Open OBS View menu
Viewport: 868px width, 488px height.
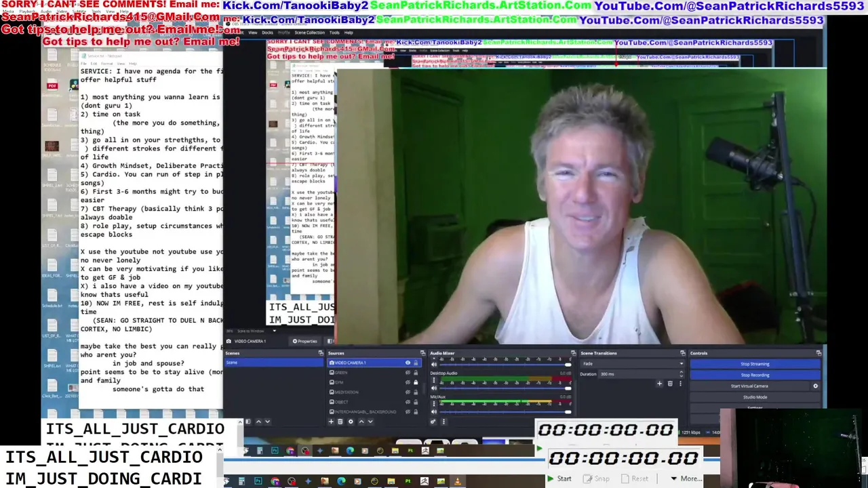[253, 33]
